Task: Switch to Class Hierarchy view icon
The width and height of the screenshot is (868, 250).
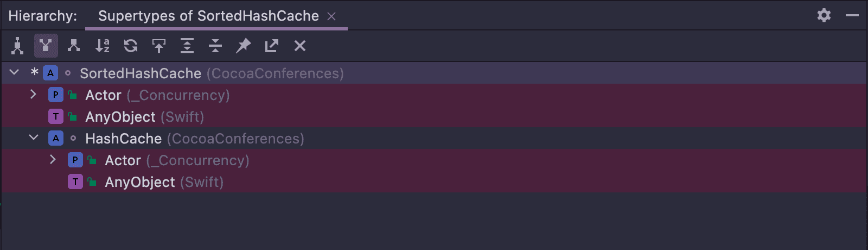Action: [17, 46]
